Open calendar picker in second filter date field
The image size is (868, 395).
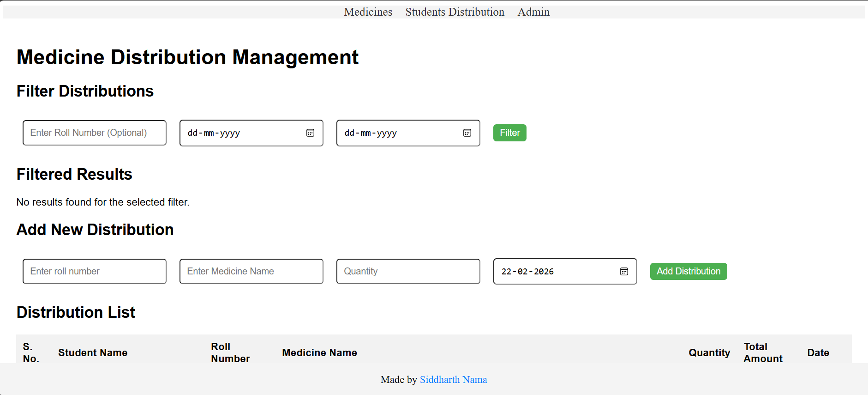pyautogui.click(x=467, y=133)
